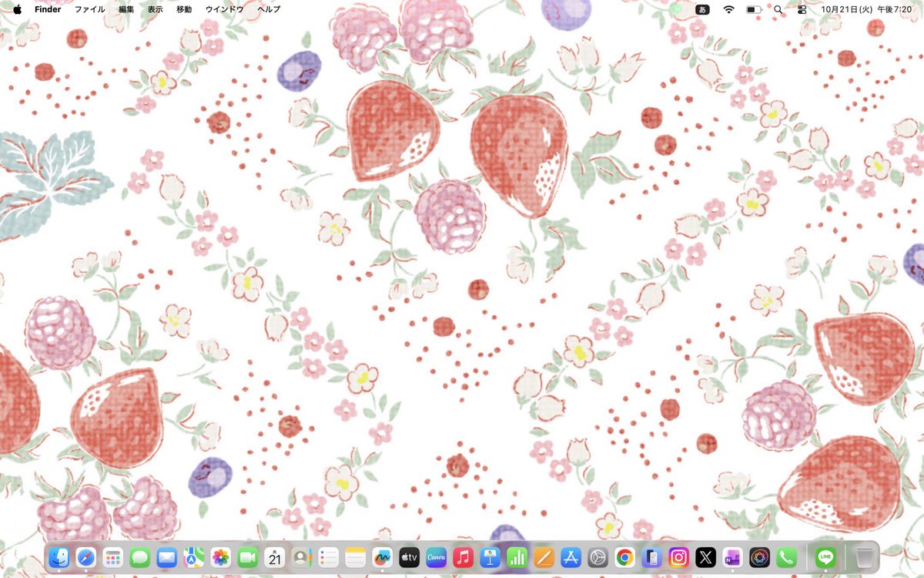Open Finder from the Dock
Viewport: 924px width, 578px height.
coord(59,556)
